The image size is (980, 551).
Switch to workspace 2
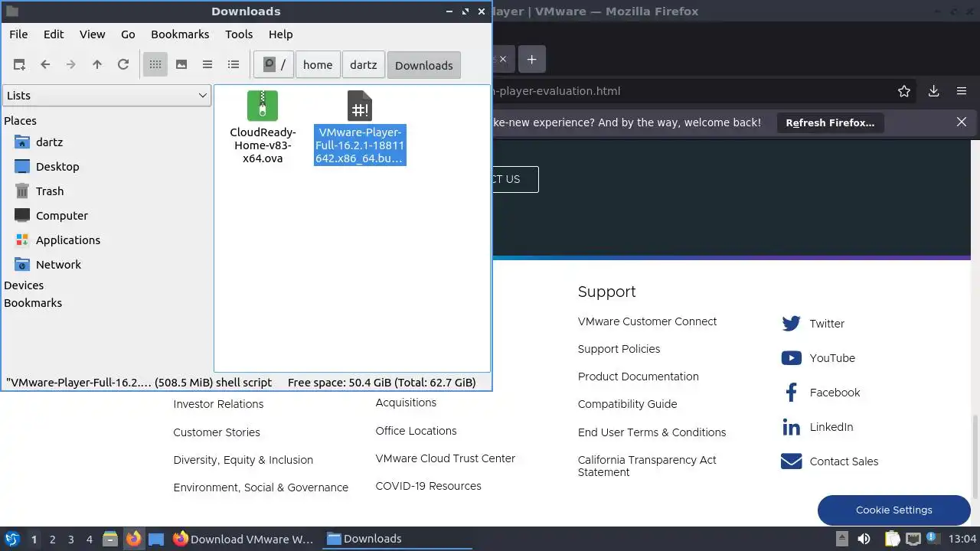pyautogui.click(x=52, y=540)
